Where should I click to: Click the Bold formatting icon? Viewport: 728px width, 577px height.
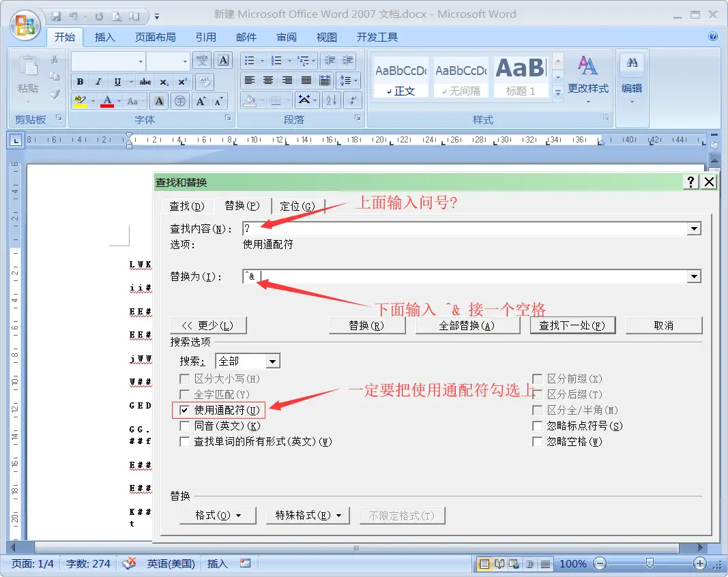tap(81, 82)
